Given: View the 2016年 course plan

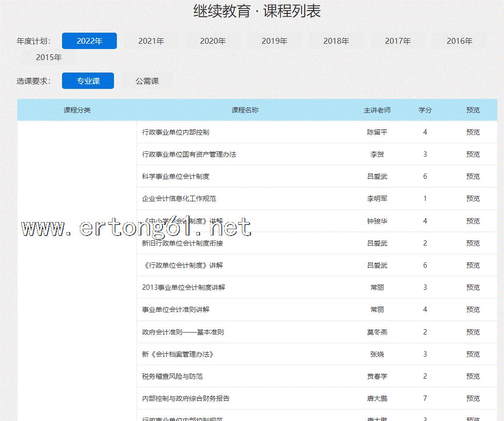Looking at the screenshot, I should (x=459, y=41).
